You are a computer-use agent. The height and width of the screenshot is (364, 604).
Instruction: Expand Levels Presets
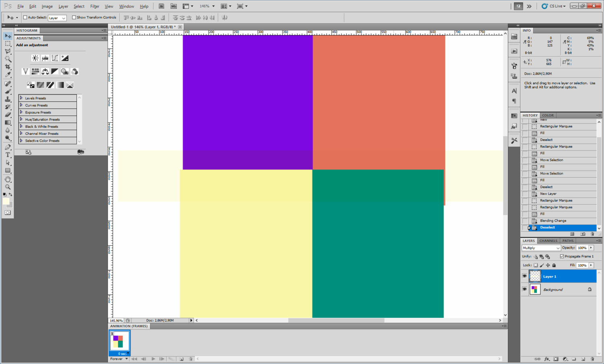tap(21, 98)
